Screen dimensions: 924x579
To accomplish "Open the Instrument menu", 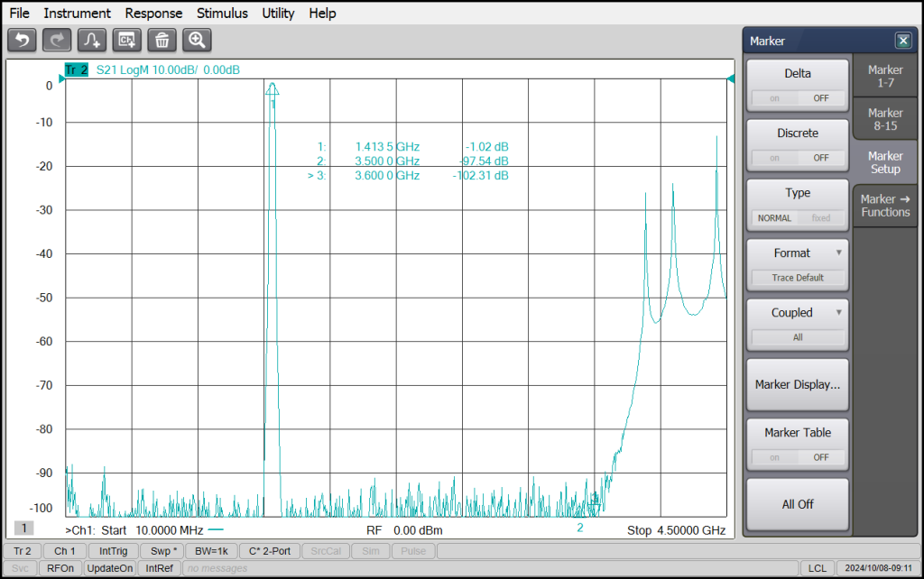I will point(78,13).
